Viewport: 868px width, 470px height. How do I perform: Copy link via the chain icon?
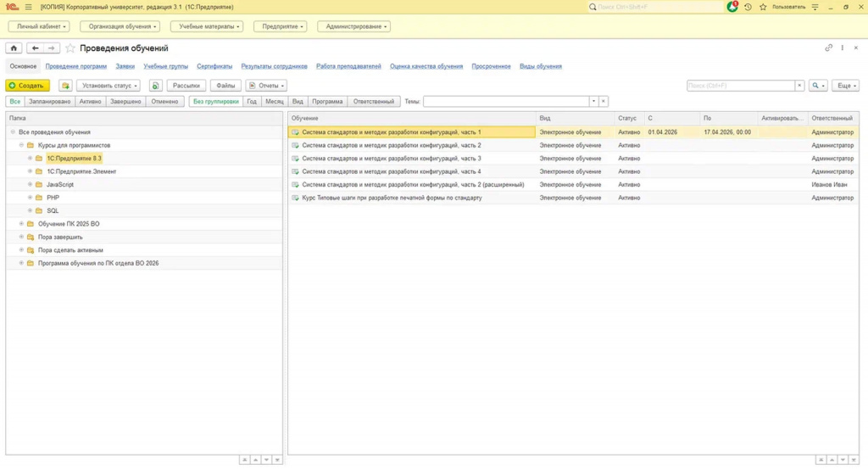(829, 48)
